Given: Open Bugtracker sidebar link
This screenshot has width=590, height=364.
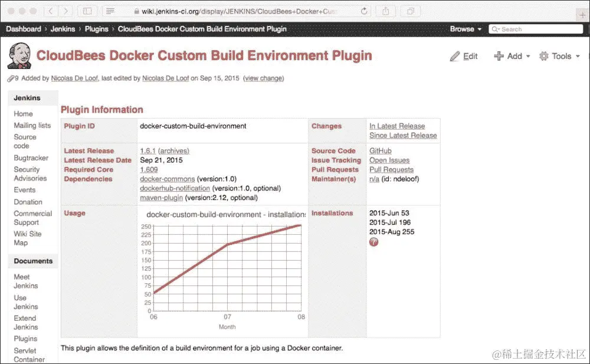Looking at the screenshot, I should (31, 158).
